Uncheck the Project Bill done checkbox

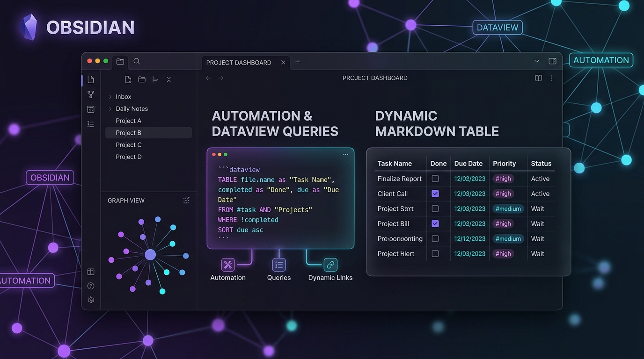435,223
